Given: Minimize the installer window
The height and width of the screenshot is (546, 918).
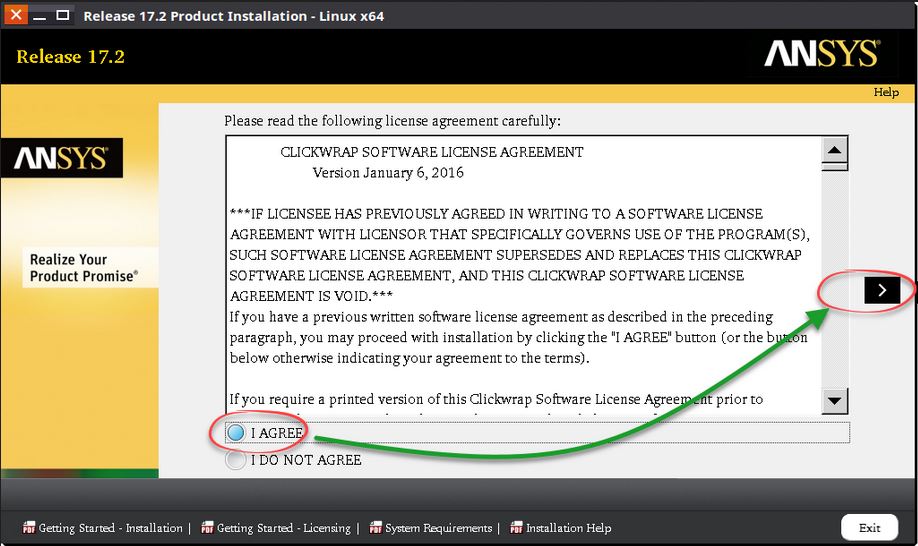Looking at the screenshot, I should tap(39, 16).
